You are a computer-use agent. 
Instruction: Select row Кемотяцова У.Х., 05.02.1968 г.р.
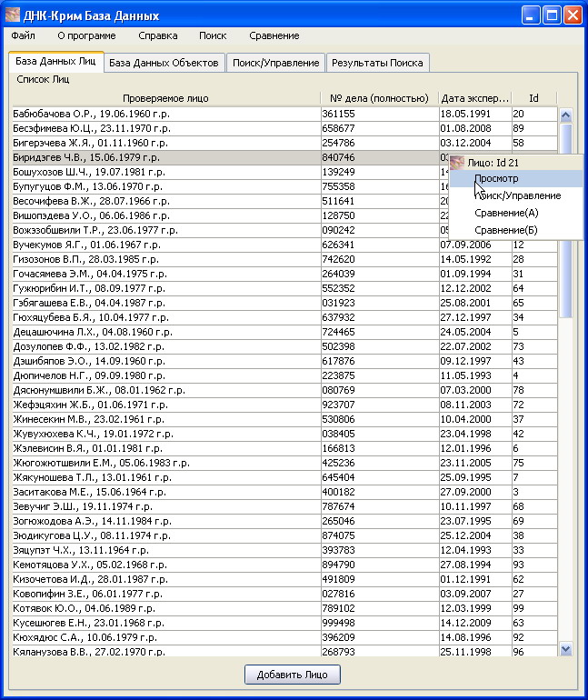click(284, 565)
